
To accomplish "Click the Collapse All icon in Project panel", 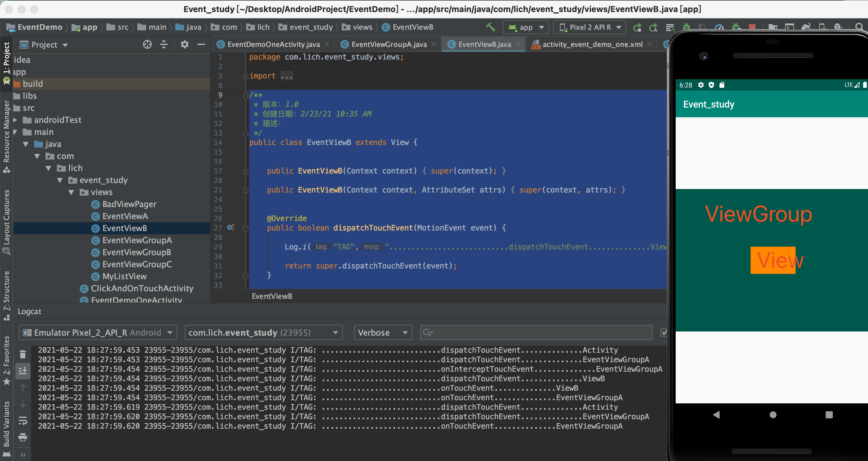I will 164,45.
